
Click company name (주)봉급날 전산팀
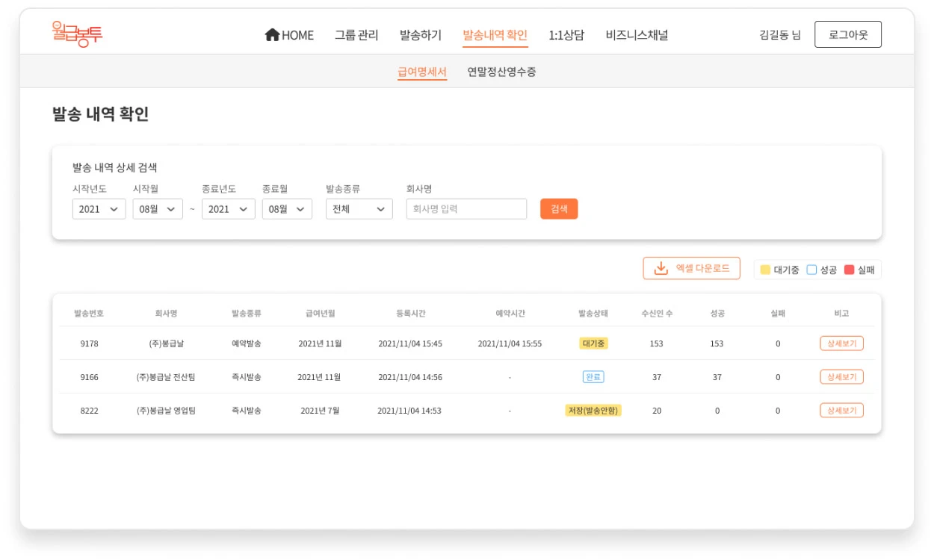point(166,377)
